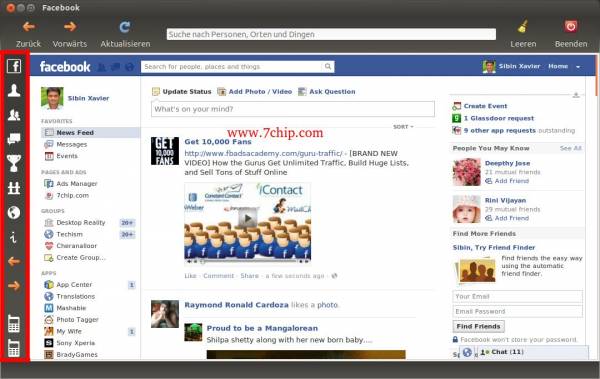Click the orange right arrow in sidebar
Viewport: 600px width, 379px height.
pos(14,286)
